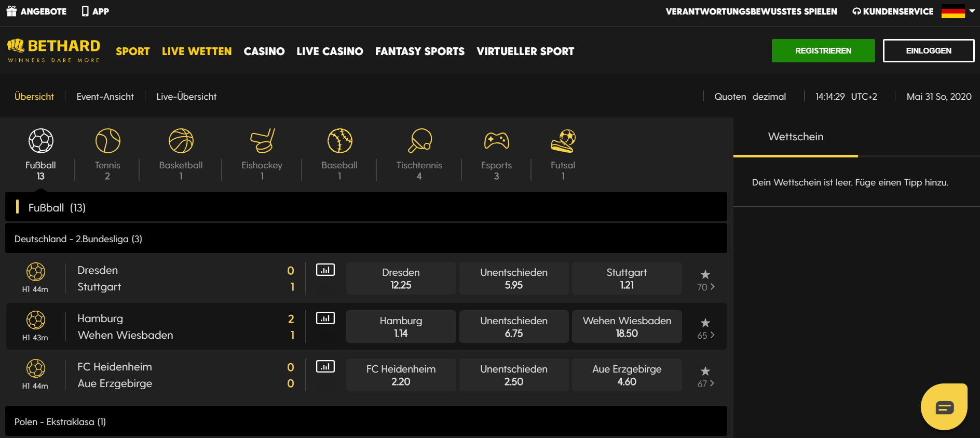Open statistics icon for Hamburg vs Wehen Wiesbaden
Viewport: 980px width, 438px height.
[x=325, y=318]
